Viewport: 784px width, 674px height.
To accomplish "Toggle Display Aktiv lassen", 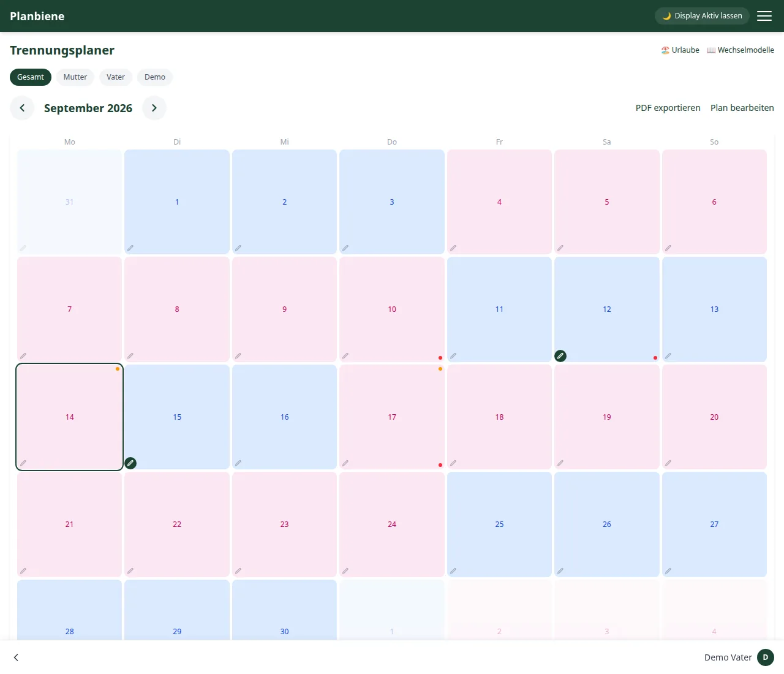I will pos(702,16).
